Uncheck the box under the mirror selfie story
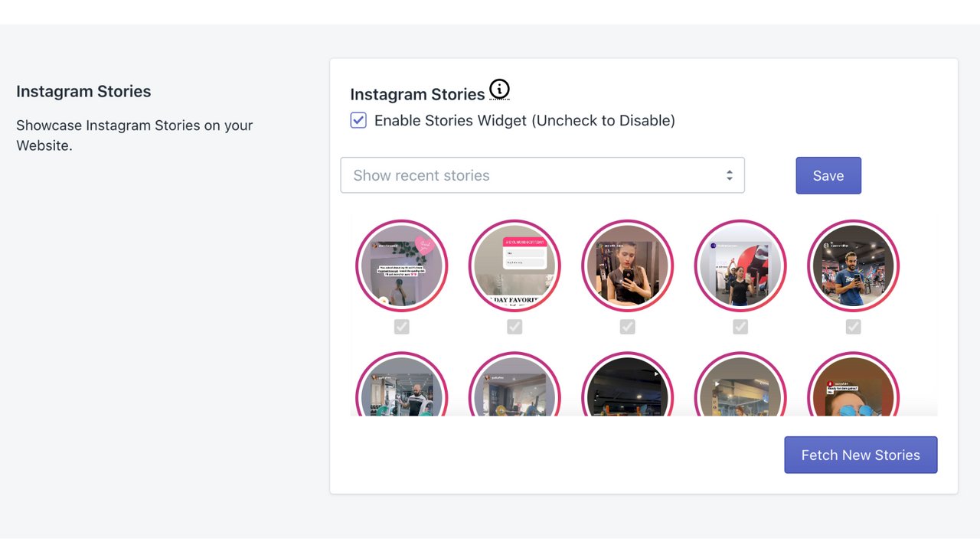This screenshot has height=551, width=980. [627, 327]
